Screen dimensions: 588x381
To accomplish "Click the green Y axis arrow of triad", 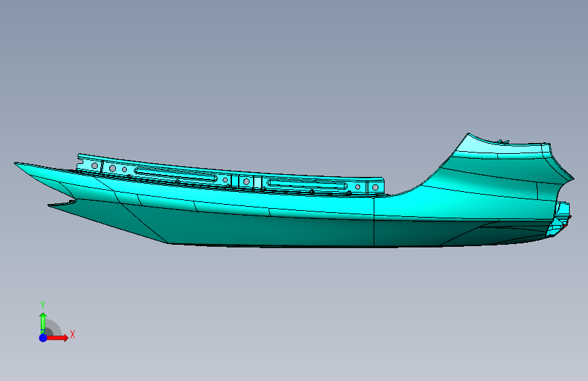I will tap(43, 323).
